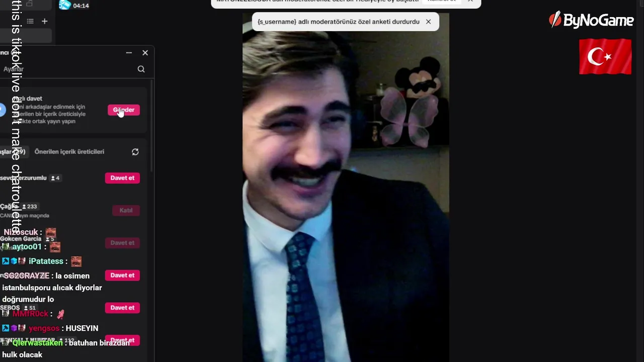The image size is (644, 362).
Task: Click chat username aytoo01
Action: [27, 247]
